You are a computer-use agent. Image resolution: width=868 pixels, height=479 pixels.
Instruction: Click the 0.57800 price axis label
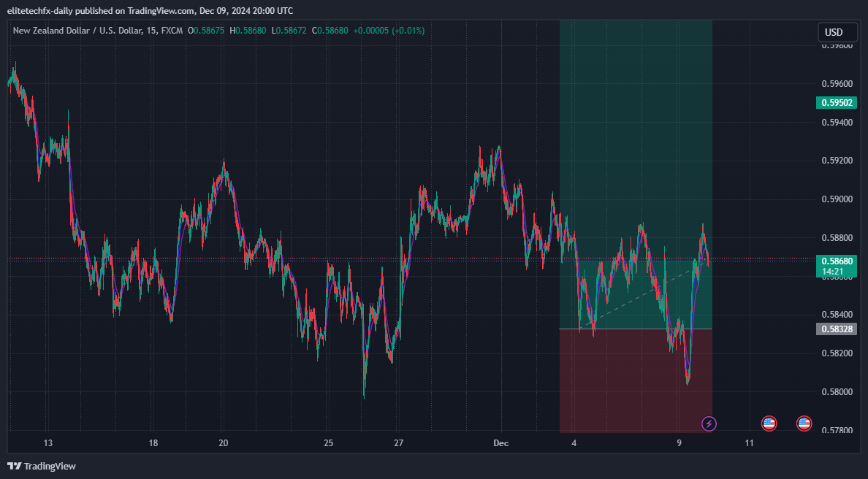point(837,430)
